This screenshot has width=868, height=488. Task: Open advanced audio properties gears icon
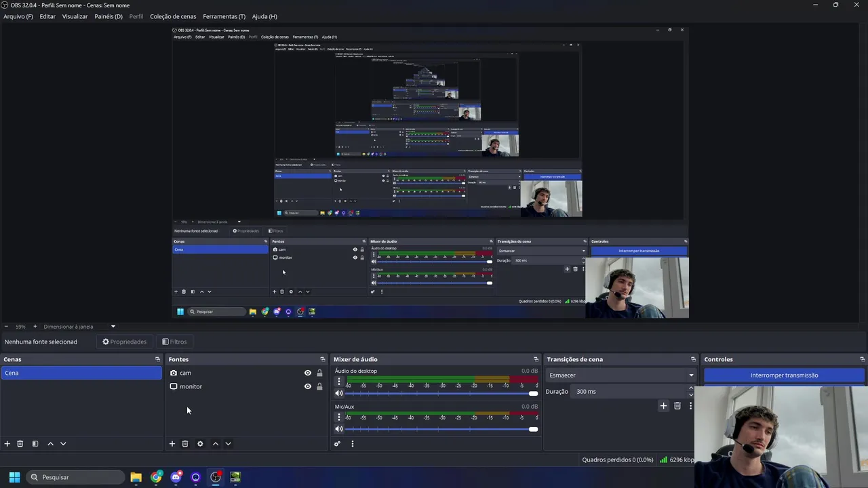[337, 444]
